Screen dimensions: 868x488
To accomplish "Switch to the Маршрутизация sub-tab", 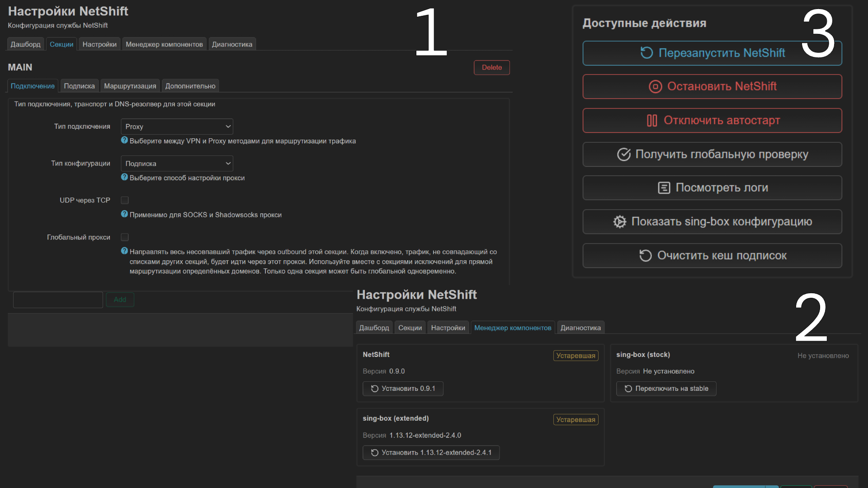I will click(130, 86).
